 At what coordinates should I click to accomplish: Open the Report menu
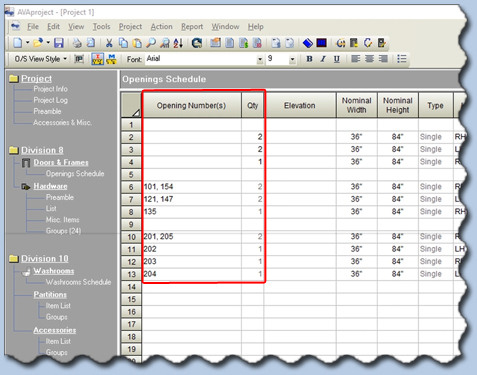192,27
